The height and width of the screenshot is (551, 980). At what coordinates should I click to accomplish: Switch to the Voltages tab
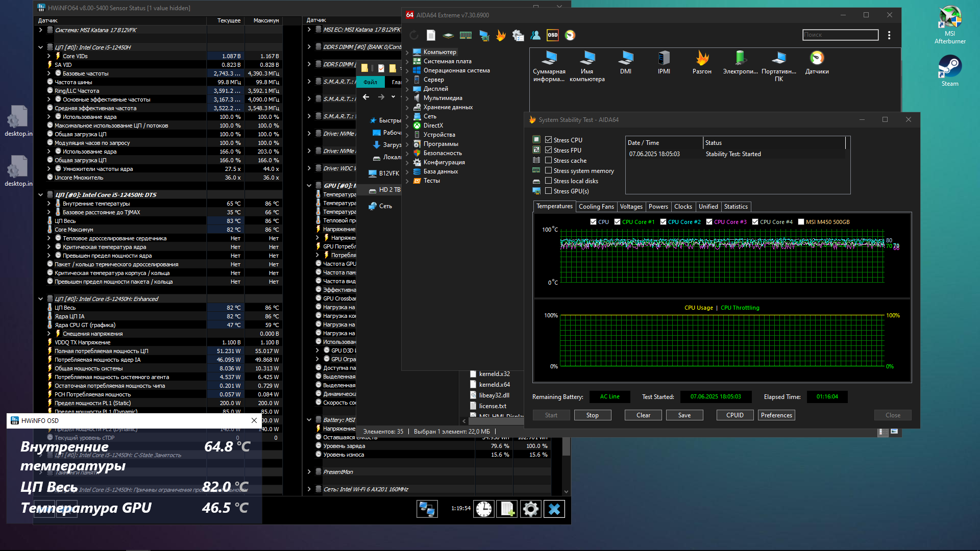tap(631, 207)
